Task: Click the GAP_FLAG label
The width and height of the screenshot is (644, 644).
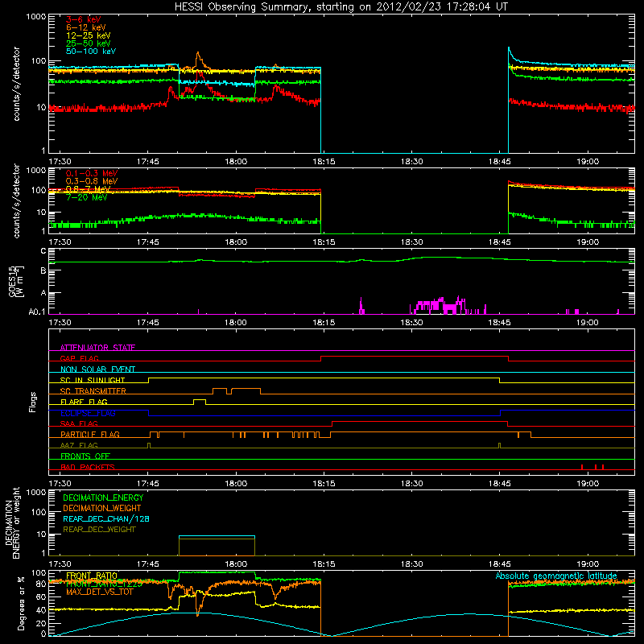Action: [x=79, y=358]
